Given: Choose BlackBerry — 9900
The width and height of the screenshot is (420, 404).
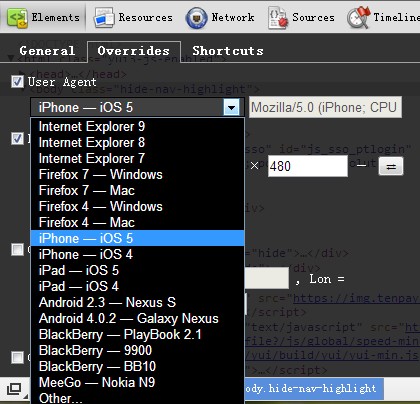Looking at the screenshot, I should tap(137, 351).
